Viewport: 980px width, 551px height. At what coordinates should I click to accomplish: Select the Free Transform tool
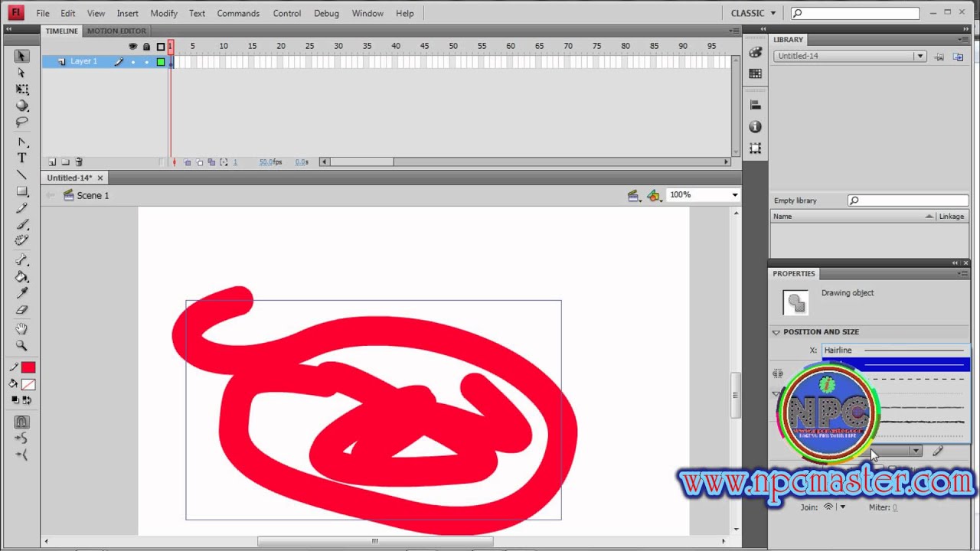21,90
